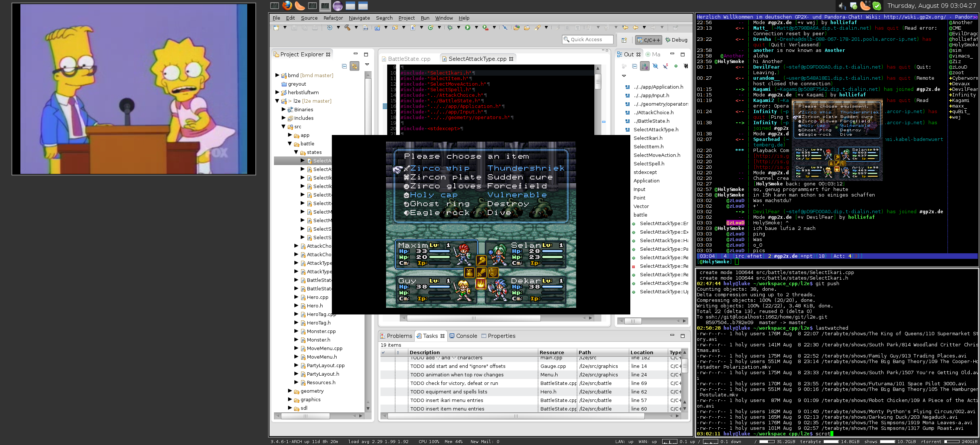Toggle Skip All Breakpoints toolbar icon
Screen dimensions: 980x445
[x=505, y=27]
